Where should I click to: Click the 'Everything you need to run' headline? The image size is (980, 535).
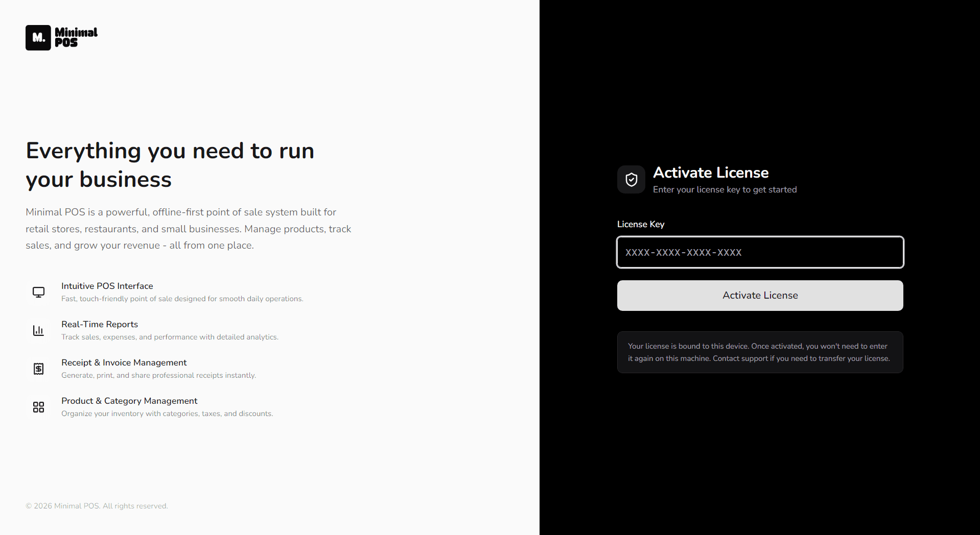coord(170,165)
